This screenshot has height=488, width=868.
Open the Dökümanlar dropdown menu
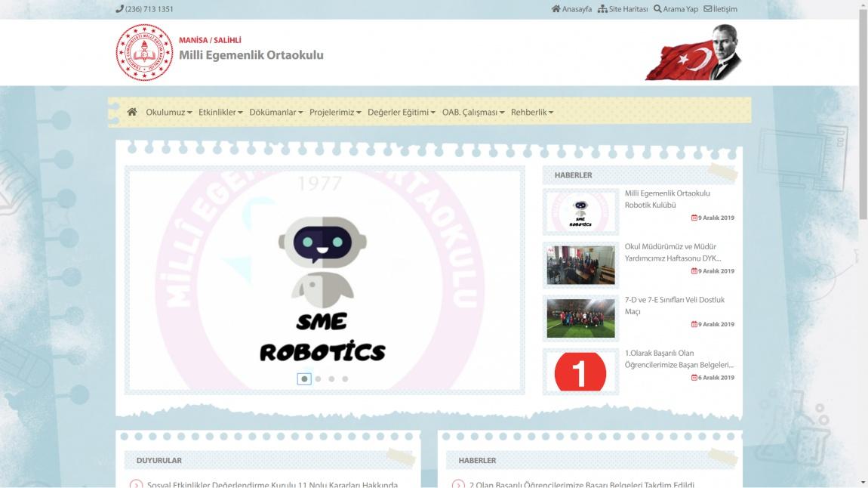coord(275,112)
